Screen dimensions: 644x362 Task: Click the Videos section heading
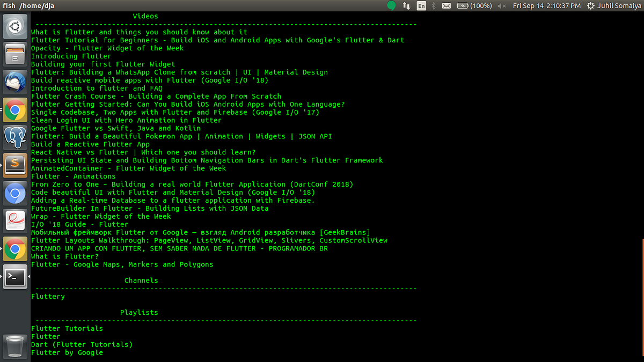pyautogui.click(x=145, y=16)
